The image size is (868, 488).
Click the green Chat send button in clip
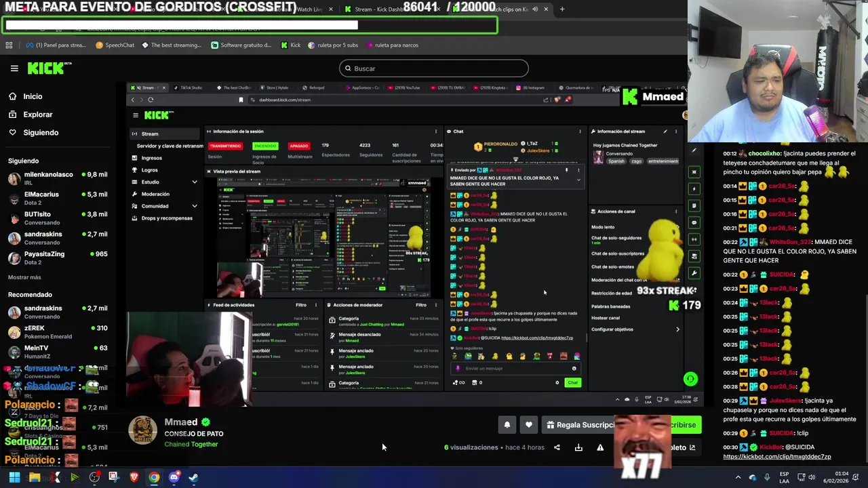[x=573, y=382]
